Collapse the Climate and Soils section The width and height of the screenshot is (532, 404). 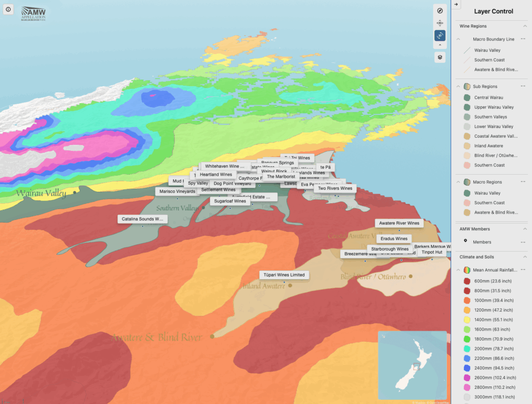pos(525,257)
